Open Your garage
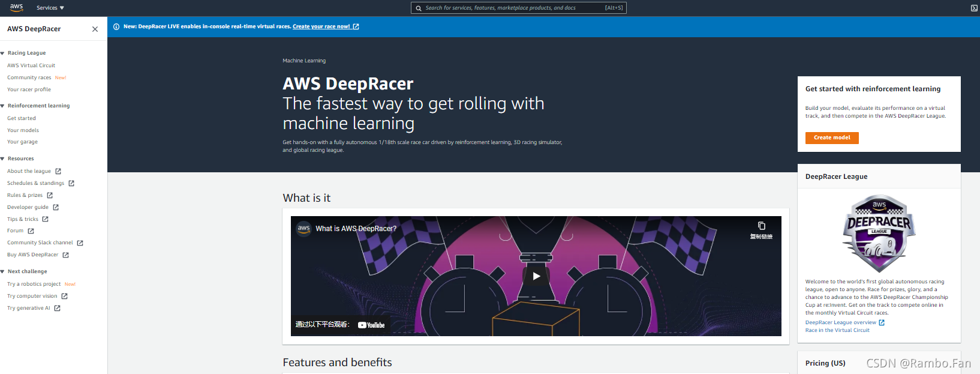 pyautogui.click(x=22, y=142)
